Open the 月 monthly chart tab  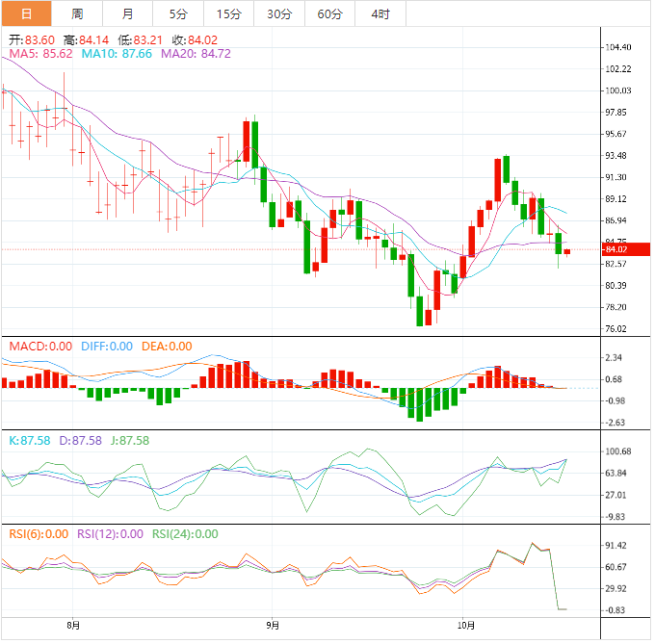[128, 13]
